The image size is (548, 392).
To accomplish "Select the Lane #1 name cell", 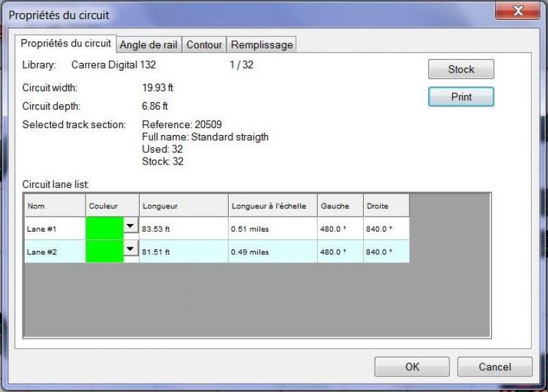I will point(54,229).
